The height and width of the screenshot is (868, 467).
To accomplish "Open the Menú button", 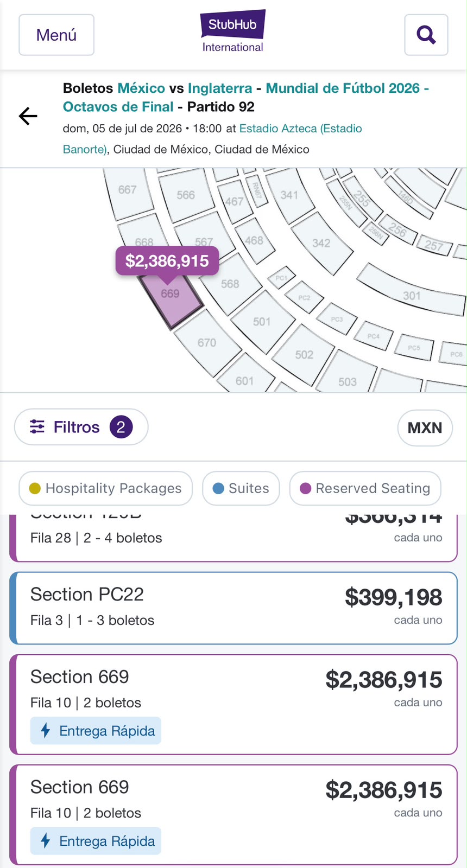I will pyautogui.click(x=56, y=35).
